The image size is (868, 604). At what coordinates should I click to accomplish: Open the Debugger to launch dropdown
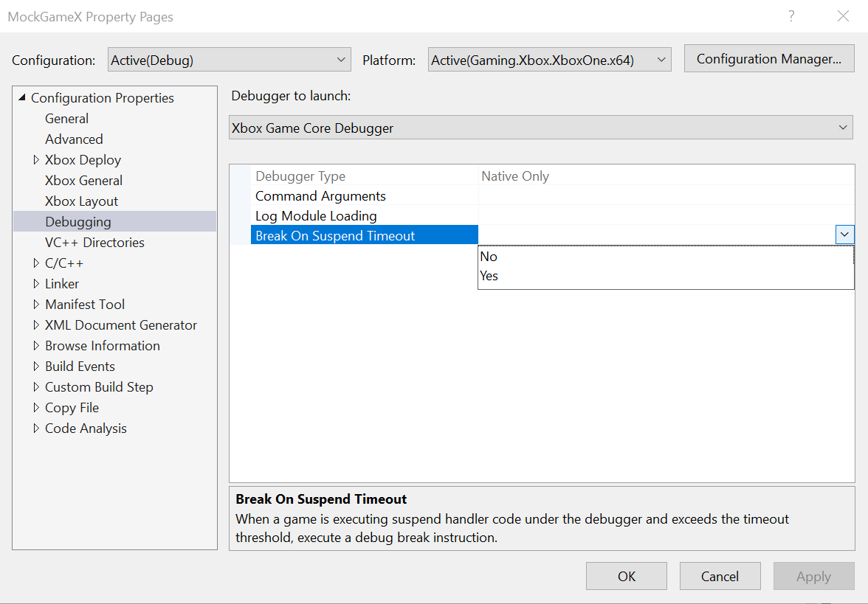(540, 128)
